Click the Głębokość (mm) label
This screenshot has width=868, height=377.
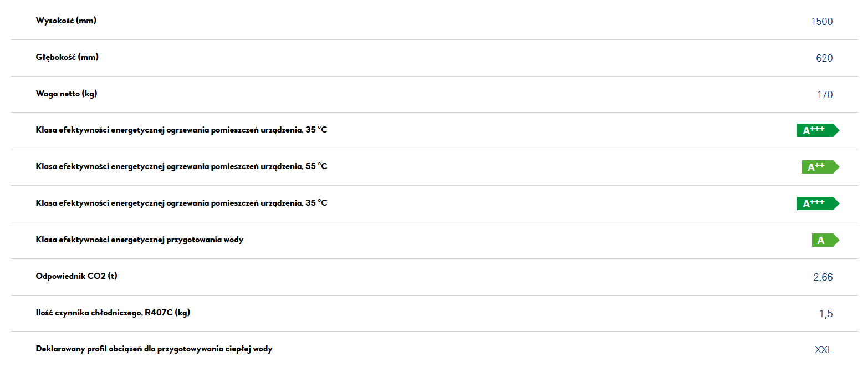[x=67, y=57]
